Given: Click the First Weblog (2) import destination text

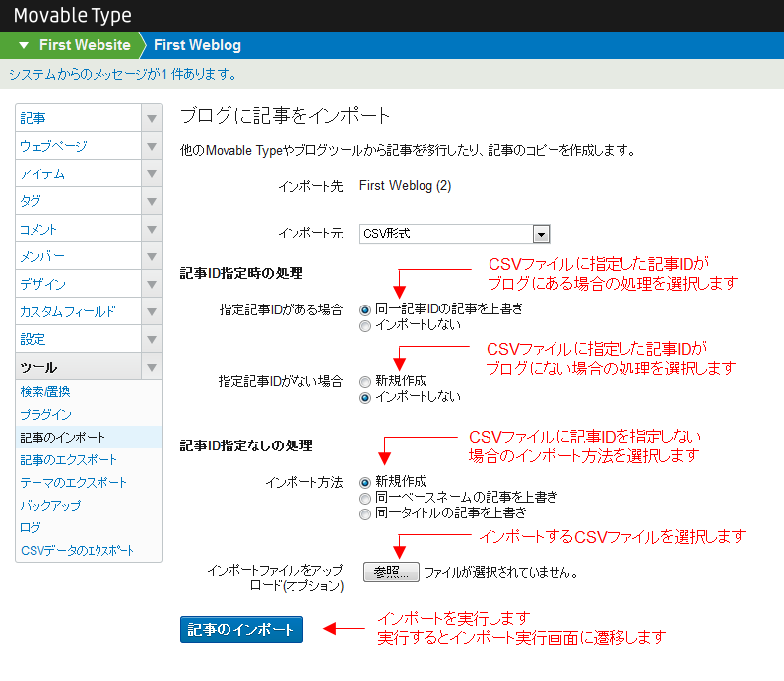Looking at the screenshot, I should [406, 186].
